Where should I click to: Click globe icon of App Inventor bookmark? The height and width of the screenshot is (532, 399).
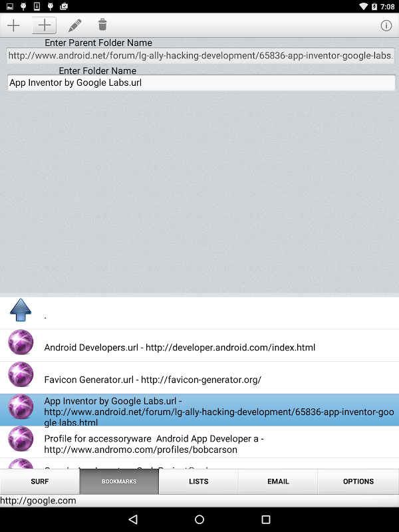21,406
